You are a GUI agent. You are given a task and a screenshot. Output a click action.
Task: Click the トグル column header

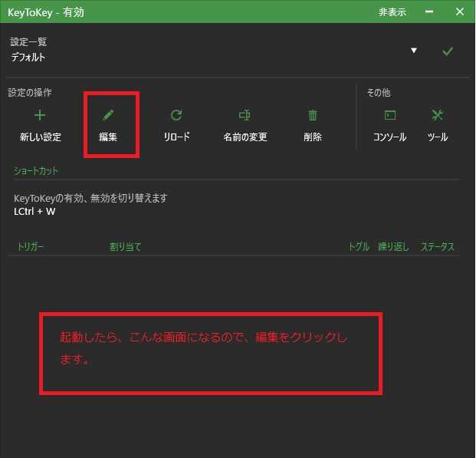[359, 247]
